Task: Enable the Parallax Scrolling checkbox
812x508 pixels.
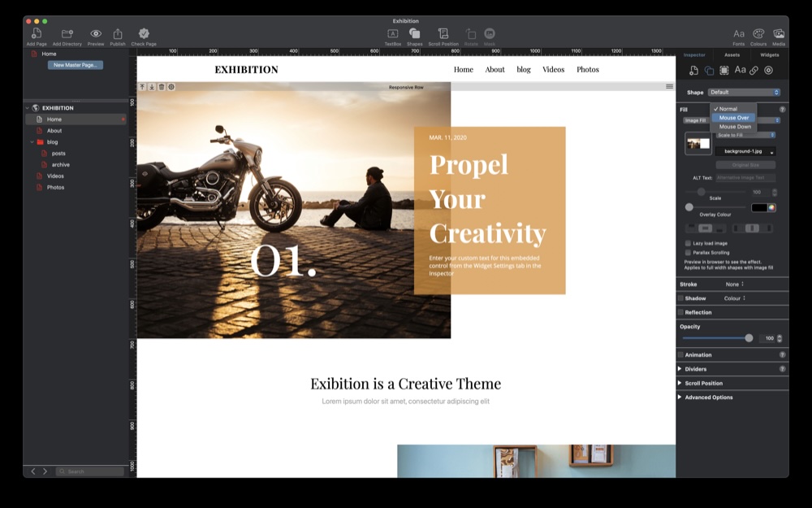Action: 688,253
